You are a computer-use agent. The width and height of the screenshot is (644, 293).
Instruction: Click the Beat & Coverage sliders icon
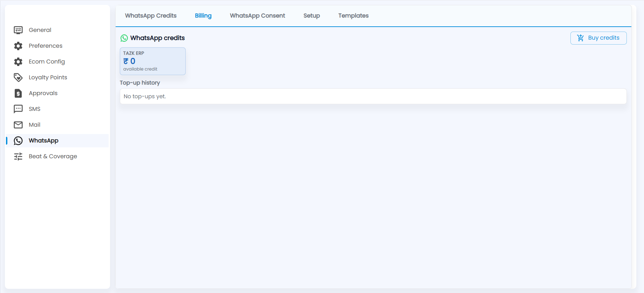[x=18, y=157]
